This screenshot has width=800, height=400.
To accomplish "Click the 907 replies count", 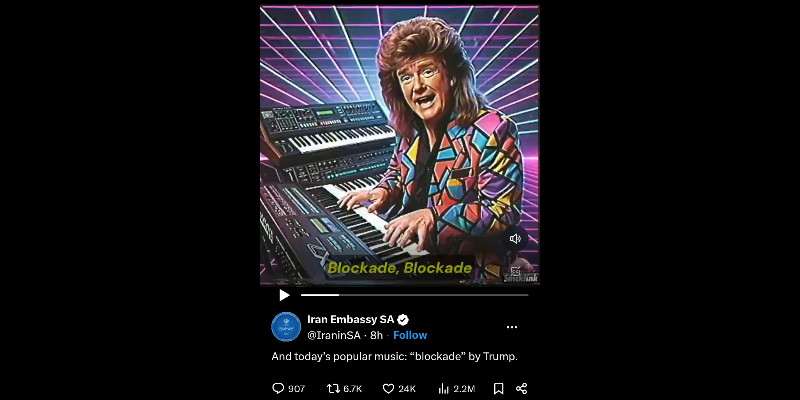I will point(296,389).
